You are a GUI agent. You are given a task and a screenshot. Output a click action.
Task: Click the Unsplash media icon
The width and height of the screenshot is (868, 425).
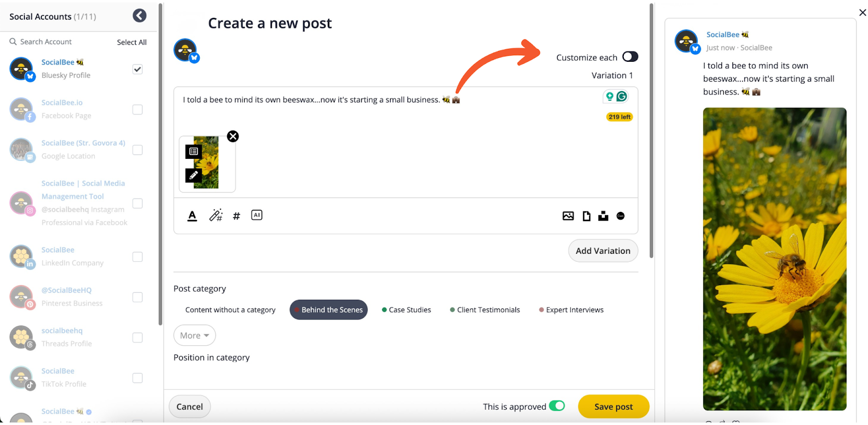(603, 216)
